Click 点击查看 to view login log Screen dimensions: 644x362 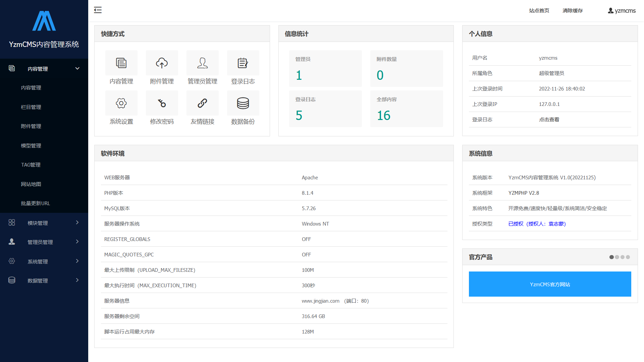point(549,120)
